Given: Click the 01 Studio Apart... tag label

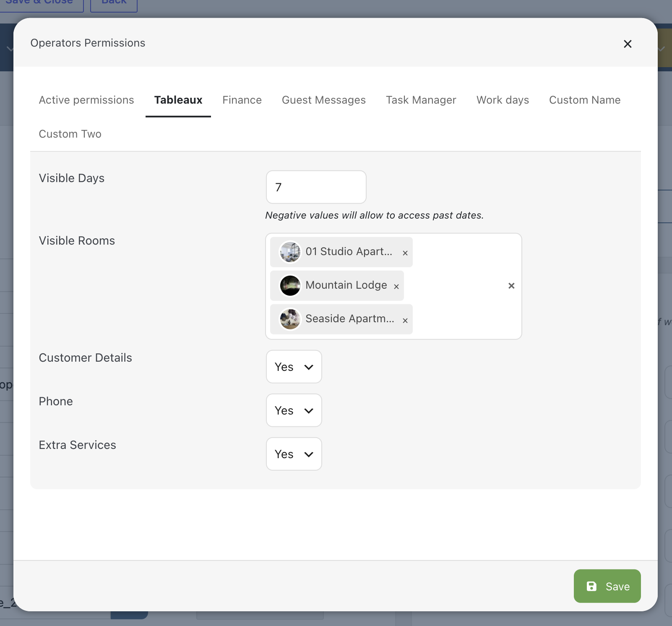Looking at the screenshot, I should [x=349, y=251].
